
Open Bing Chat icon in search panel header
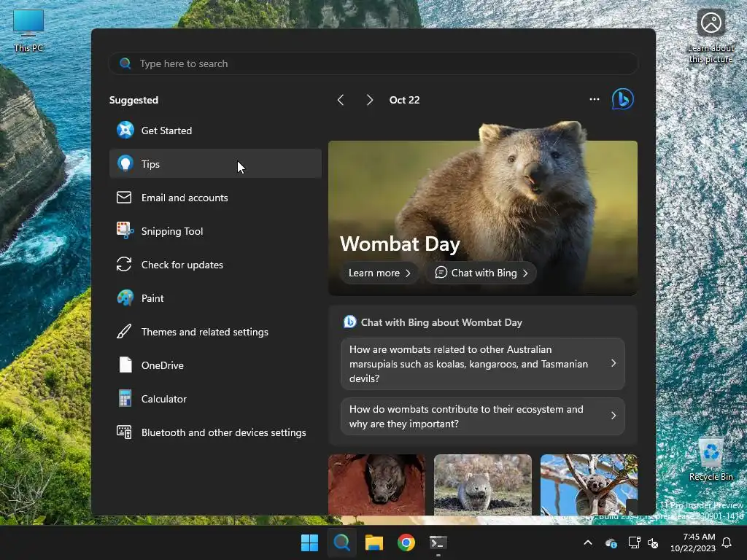(623, 99)
